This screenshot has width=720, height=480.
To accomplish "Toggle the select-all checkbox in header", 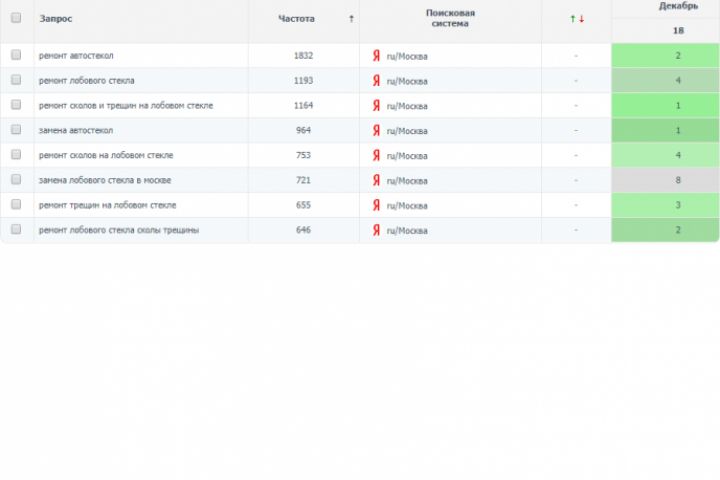I will [16, 17].
